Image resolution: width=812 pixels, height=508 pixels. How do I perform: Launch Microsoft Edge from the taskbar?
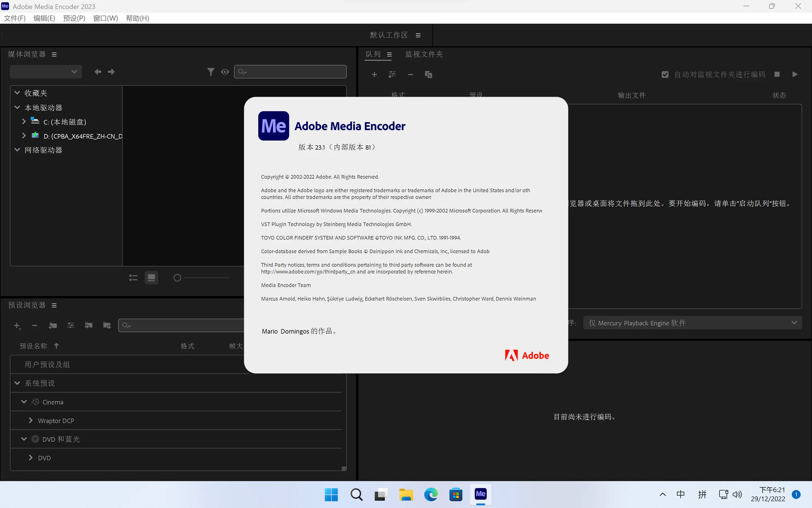pos(431,494)
